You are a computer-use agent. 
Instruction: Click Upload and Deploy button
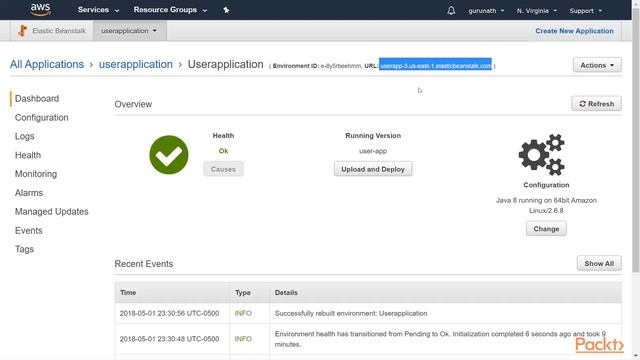373,169
